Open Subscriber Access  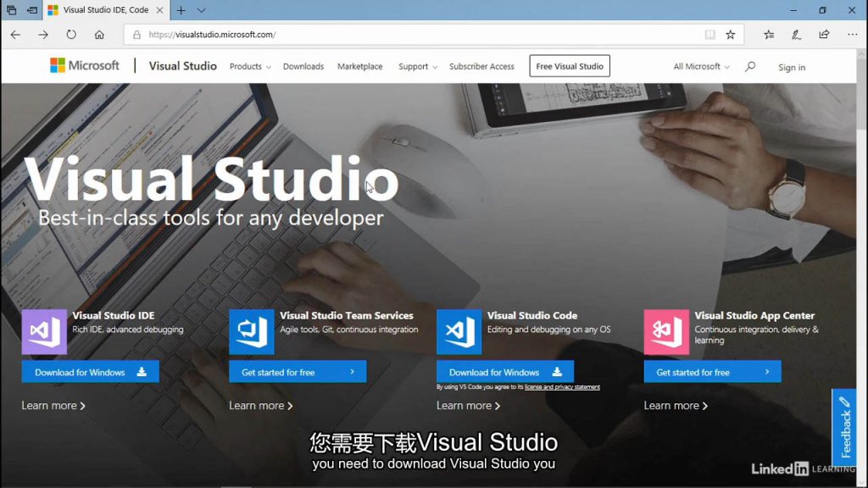click(x=481, y=66)
